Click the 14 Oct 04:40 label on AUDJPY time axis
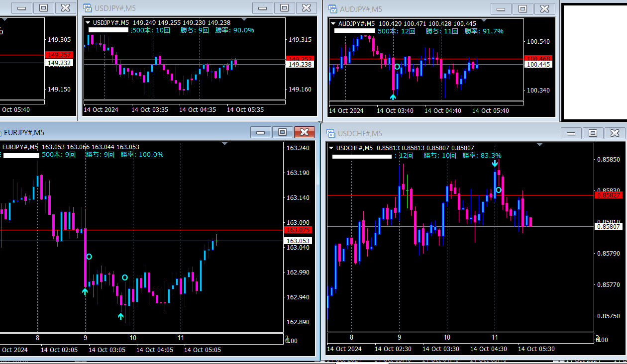 (443, 111)
